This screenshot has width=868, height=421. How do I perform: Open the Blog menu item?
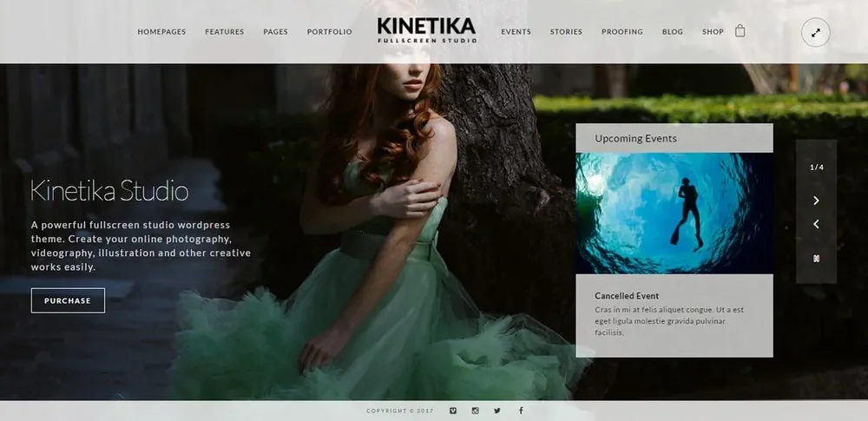pos(673,31)
